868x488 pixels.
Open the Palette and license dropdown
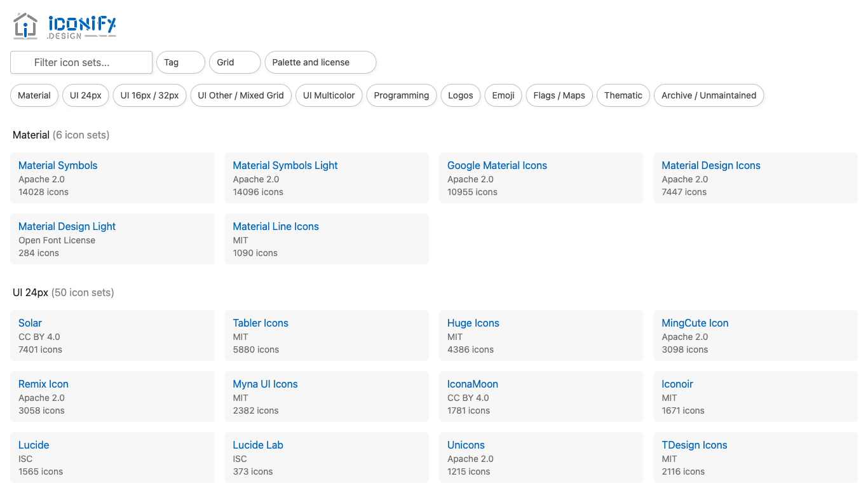pyautogui.click(x=320, y=62)
